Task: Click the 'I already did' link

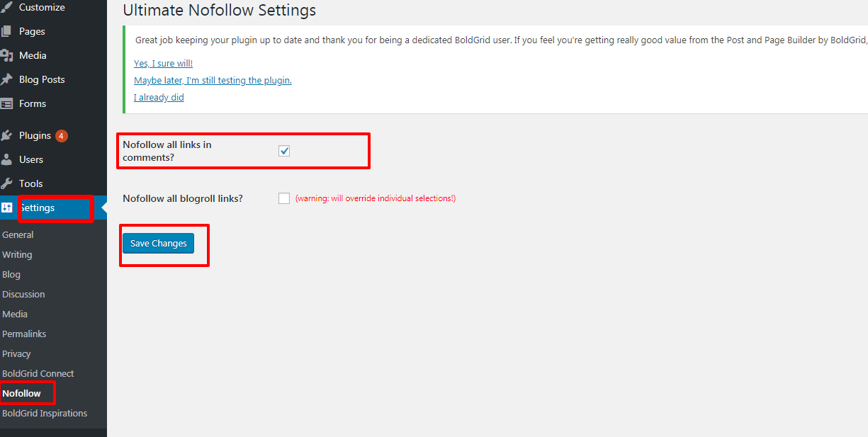Action: coord(159,97)
